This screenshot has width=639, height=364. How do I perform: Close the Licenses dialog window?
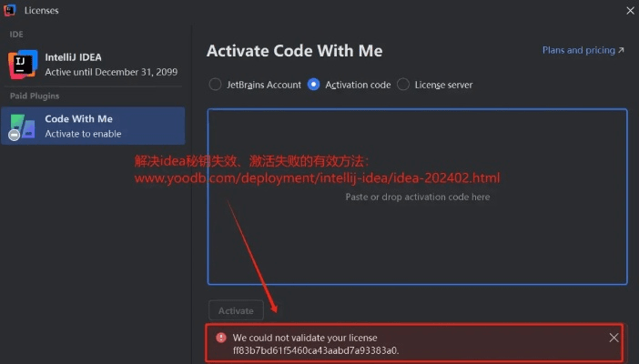click(x=630, y=11)
